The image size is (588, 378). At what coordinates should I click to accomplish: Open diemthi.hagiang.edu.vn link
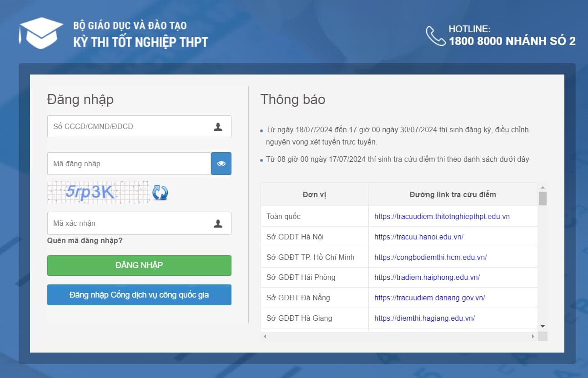tap(425, 318)
